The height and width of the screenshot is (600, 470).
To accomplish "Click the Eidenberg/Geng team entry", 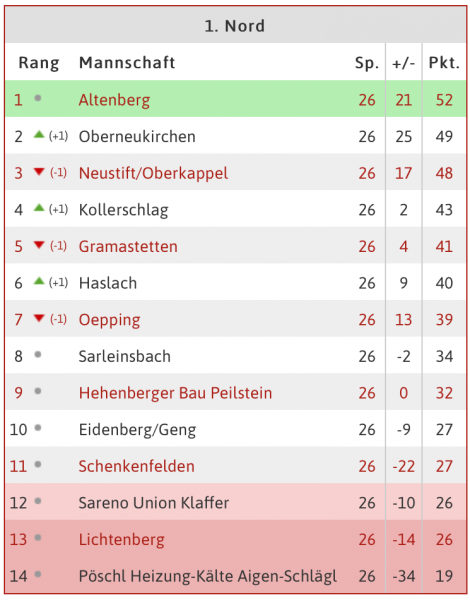I will (137, 430).
